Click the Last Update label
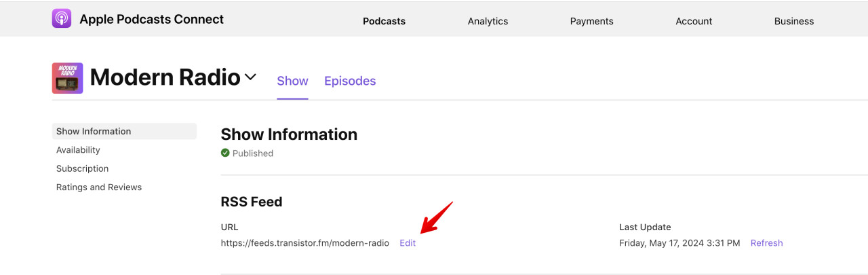The height and width of the screenshot is (275, 868). [x=645, y=227]
